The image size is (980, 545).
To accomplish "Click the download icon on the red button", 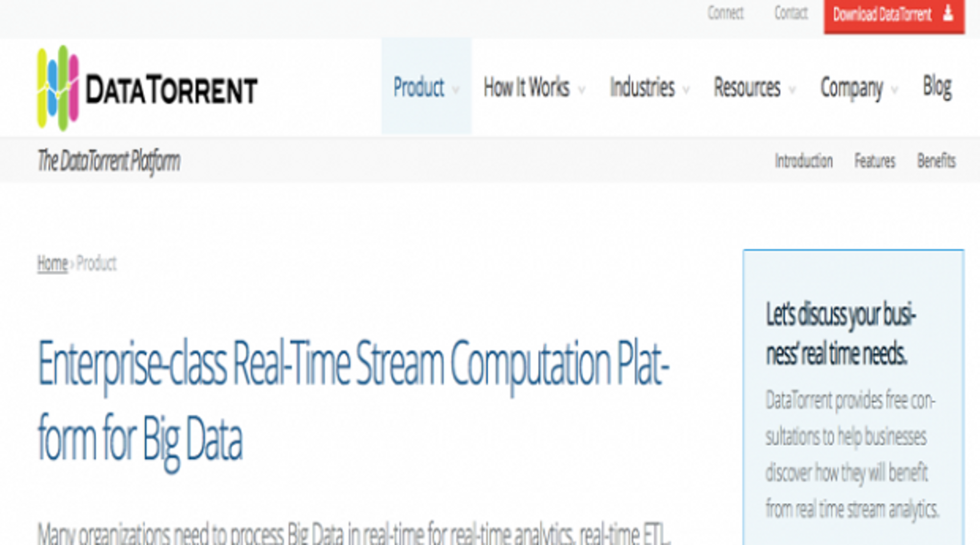I will [x=947, y=15].
